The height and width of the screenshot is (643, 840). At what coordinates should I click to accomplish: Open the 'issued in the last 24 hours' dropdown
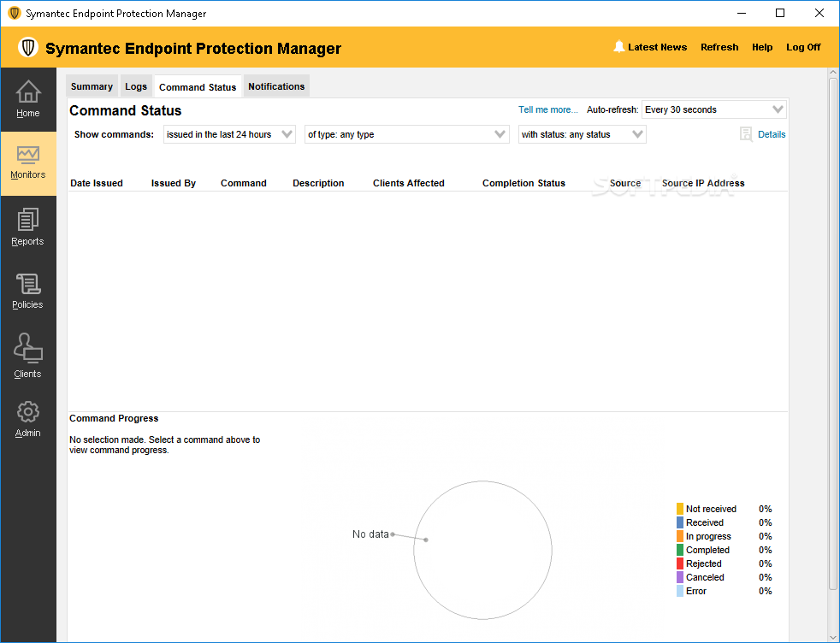tap(229, 134)
